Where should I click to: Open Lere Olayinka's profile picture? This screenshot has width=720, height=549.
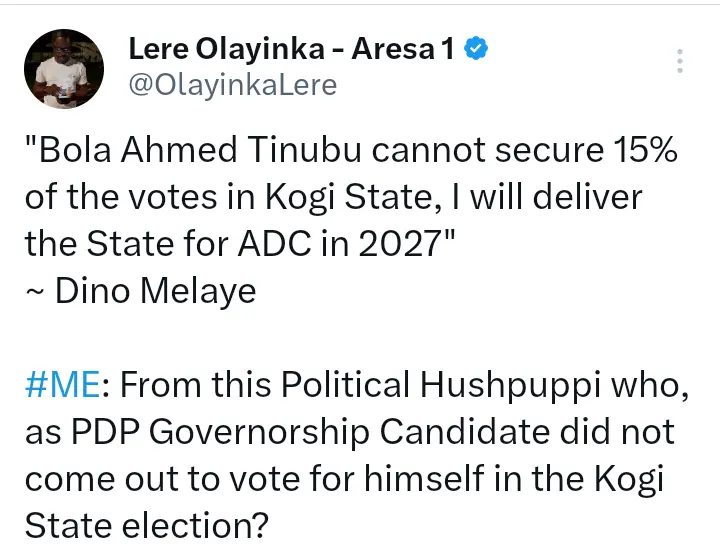(x=63, y=68)
